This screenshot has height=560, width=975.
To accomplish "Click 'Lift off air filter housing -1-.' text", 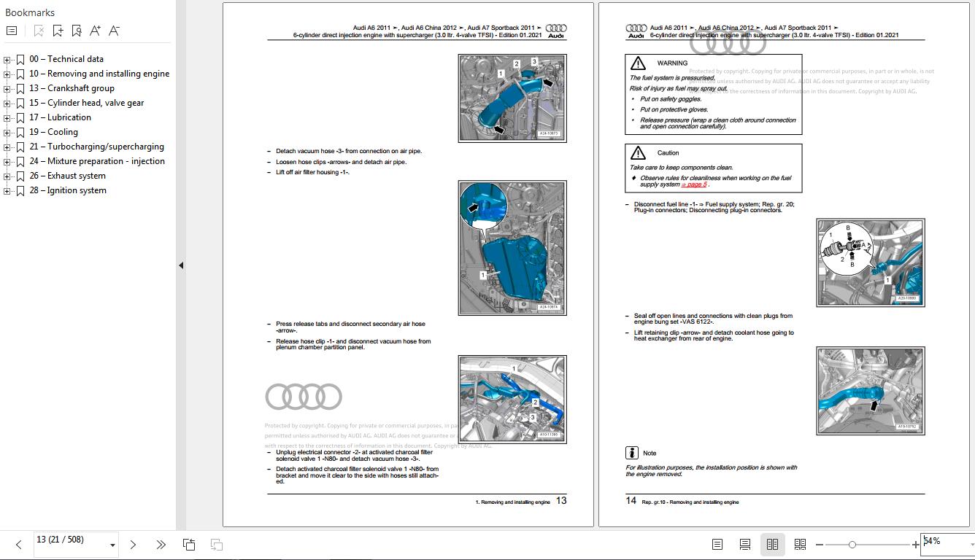I will click(312, 172).
